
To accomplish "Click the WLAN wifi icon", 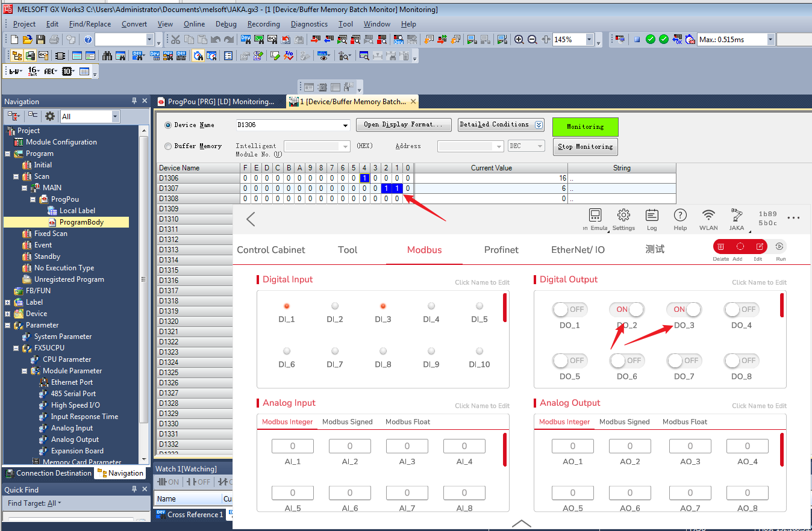I will click(708, 216).
